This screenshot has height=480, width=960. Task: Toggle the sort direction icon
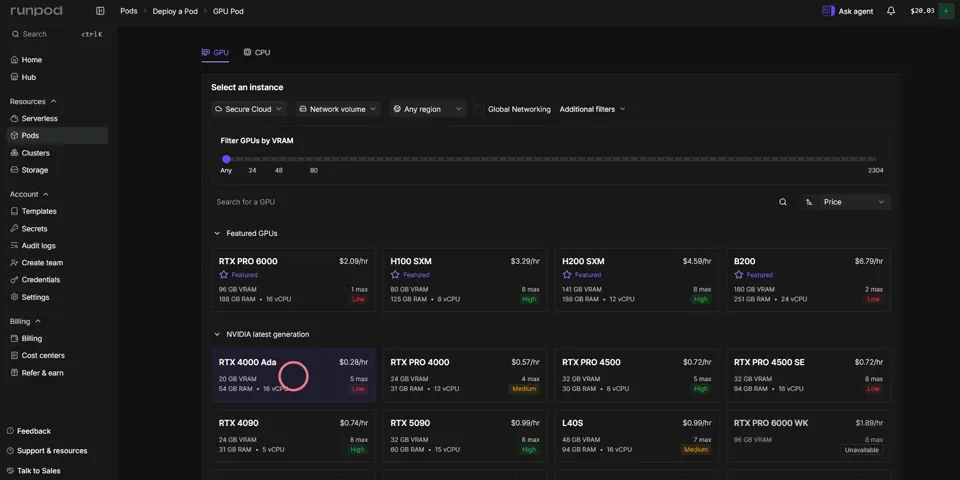coord(809,202)
